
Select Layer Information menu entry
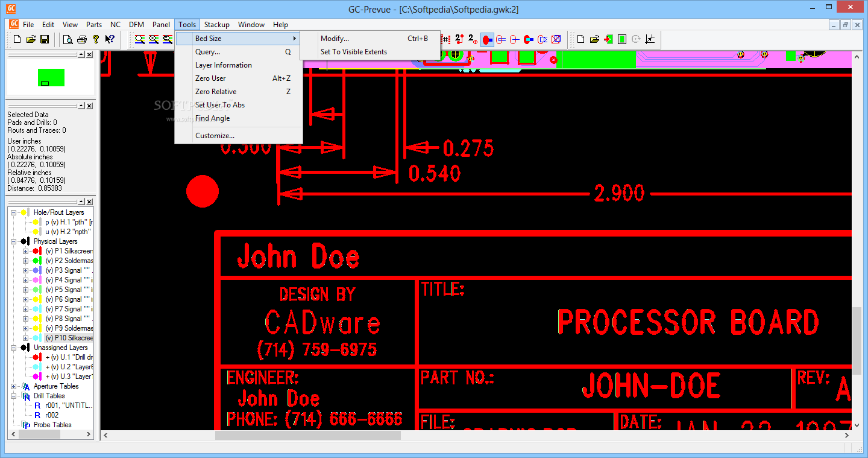[x=239, y=65]
